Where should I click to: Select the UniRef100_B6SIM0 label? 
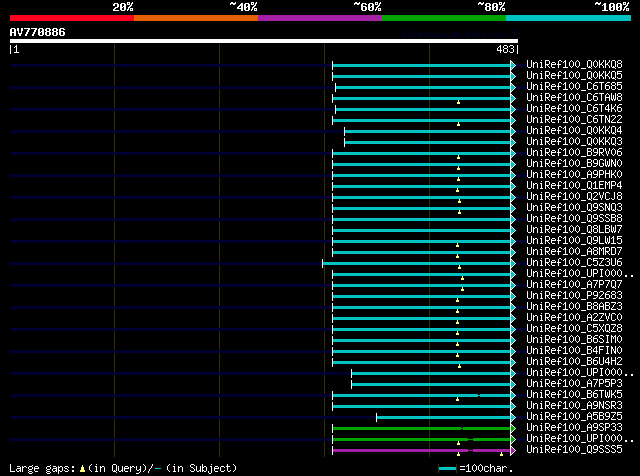pos(574,340)
